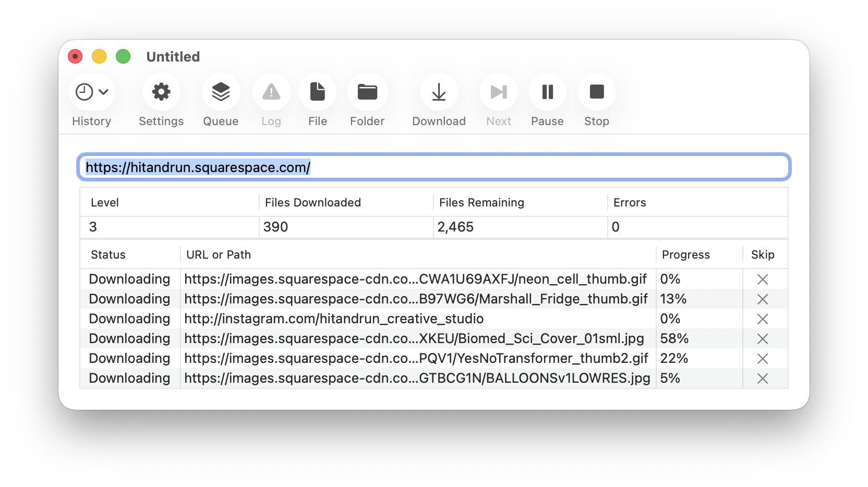Open the Folder toolbar icon
Image resolution: width=868 pixels, height=487 pixels.
tap(367, 92)
